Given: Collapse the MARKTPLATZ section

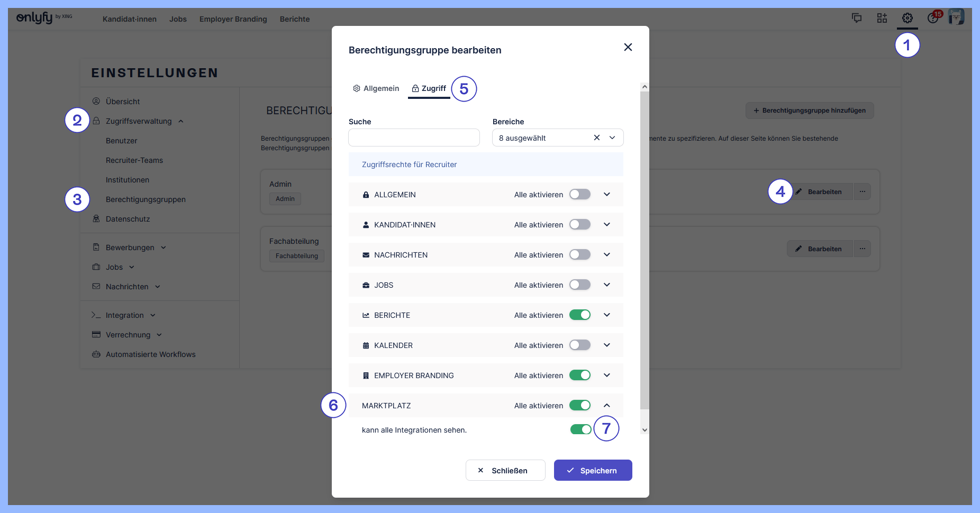Looking at the screenshot, I should [x=606, y=405].
